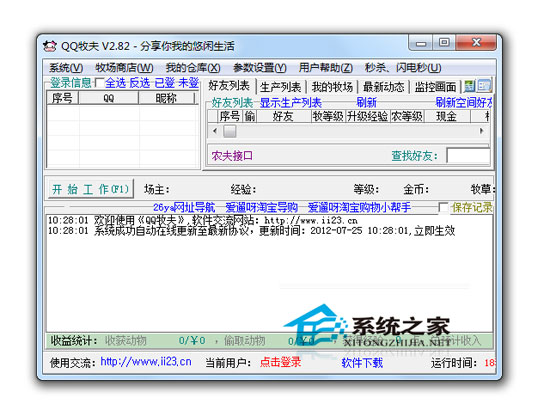Close the QQ牧夫 window
The height and width of the screenshot is (410, 550).
[x=476, y=42]
